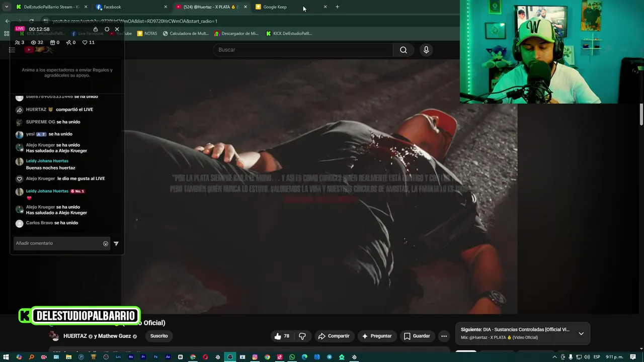
Task: Click Guardar to save the video
Action: (x=417, y=336)
